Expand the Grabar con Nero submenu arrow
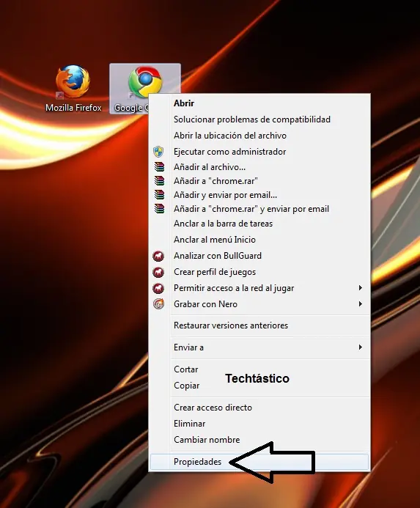Viewport: 420px width, 508px height. 360,304
